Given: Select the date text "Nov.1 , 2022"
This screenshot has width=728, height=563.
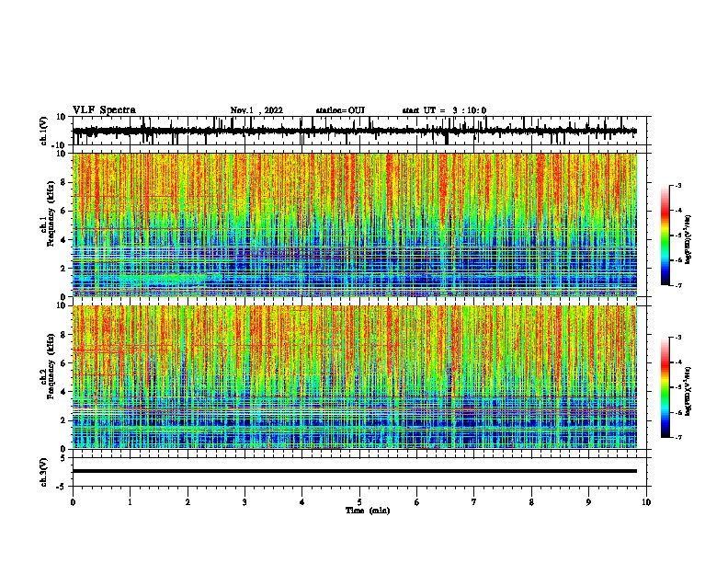Looking at the screenshot, I should 256,110.
